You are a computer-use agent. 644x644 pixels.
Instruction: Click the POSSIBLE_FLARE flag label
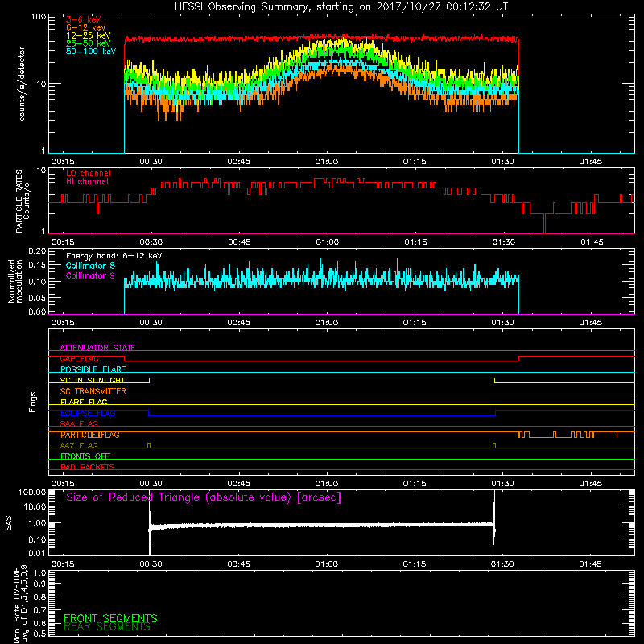pos(93,369)
